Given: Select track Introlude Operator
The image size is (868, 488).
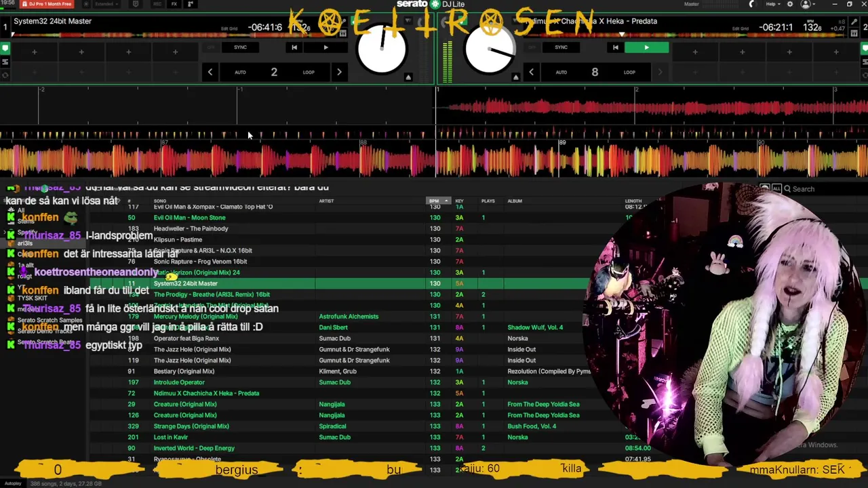Looking at the screenshot, I should coord(339,382).
